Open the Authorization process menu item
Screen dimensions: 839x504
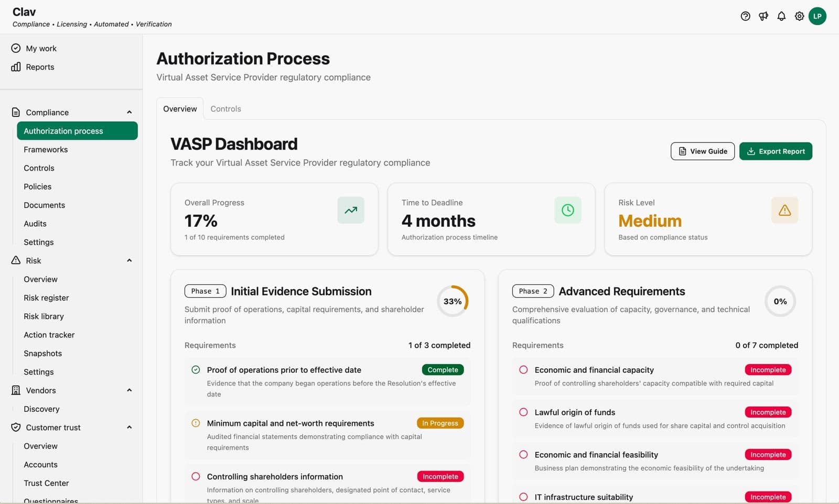(63, 130)
